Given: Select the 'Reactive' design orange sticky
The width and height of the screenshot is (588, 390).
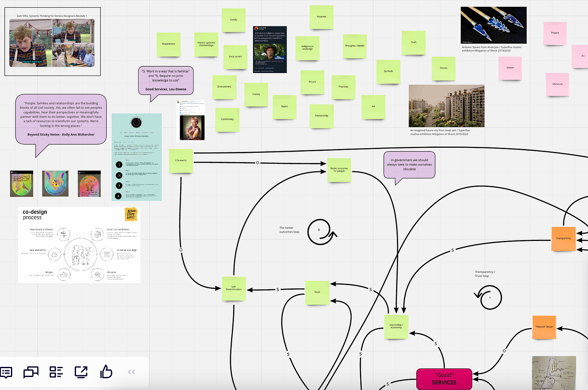Looking at the screenshot, I should click(x=544, y=327).
